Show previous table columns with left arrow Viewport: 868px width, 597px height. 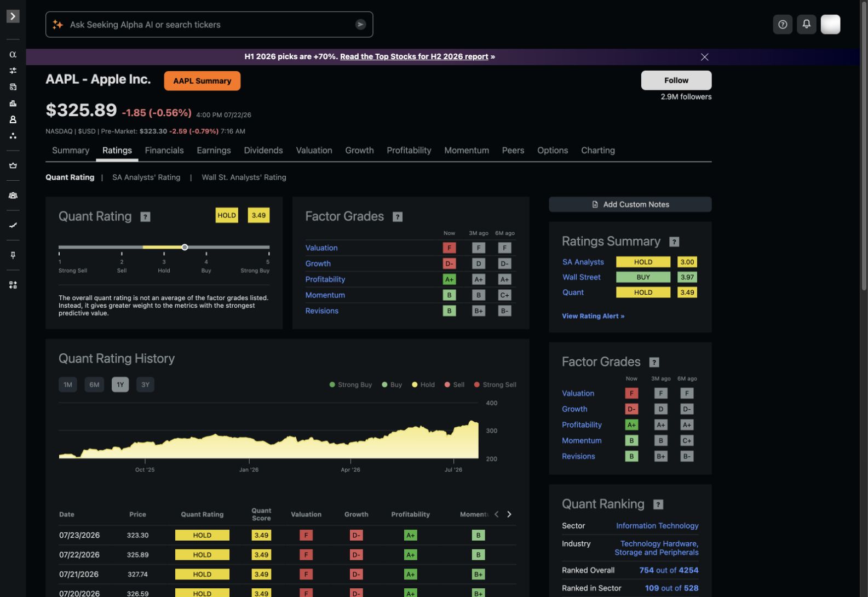click(x=496, y=514)
